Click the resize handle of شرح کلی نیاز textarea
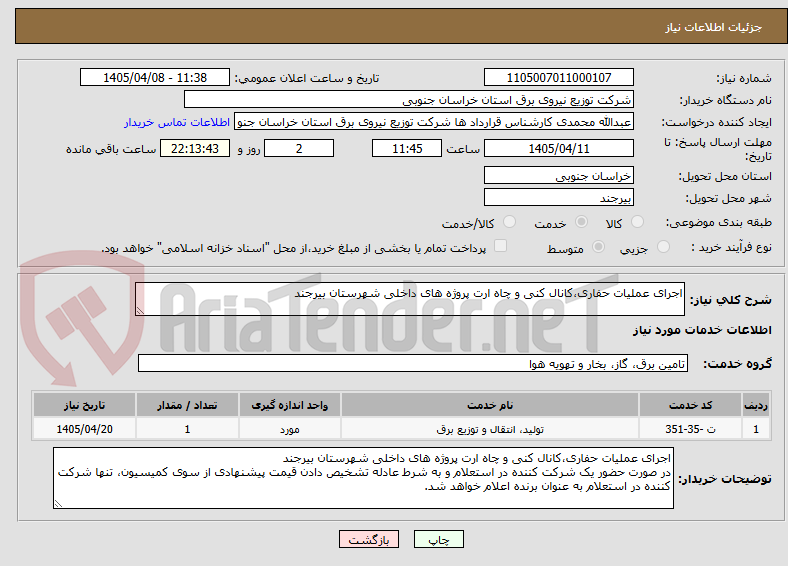788x566 pixels. (x=140, y=311)
